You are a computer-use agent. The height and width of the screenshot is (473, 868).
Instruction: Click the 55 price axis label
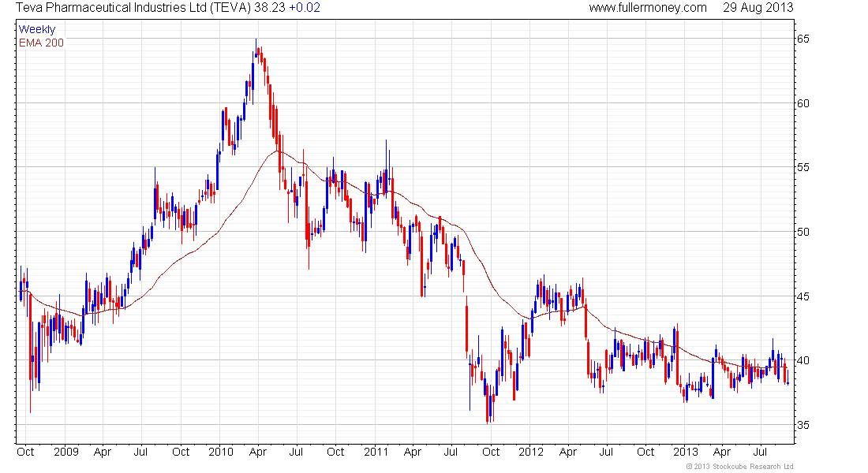[x=803, y=168]
